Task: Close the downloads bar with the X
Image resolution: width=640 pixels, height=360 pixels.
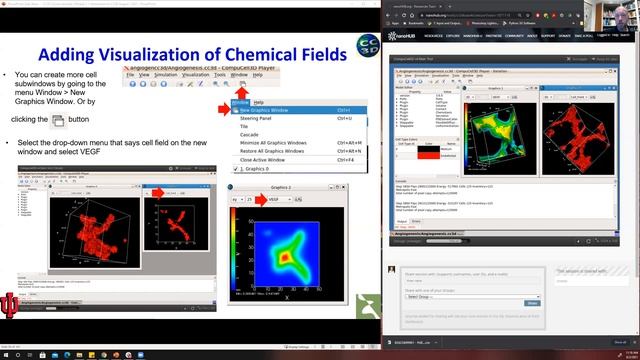Action: 634,342
